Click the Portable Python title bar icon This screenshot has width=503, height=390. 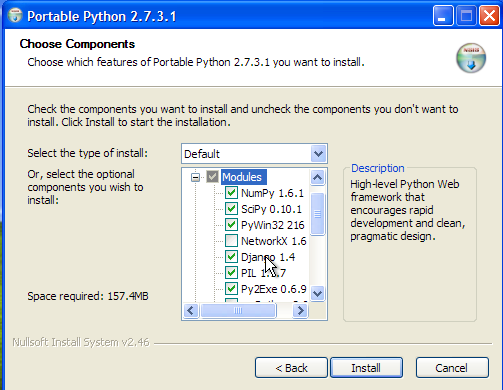click(x=15, y=15)
